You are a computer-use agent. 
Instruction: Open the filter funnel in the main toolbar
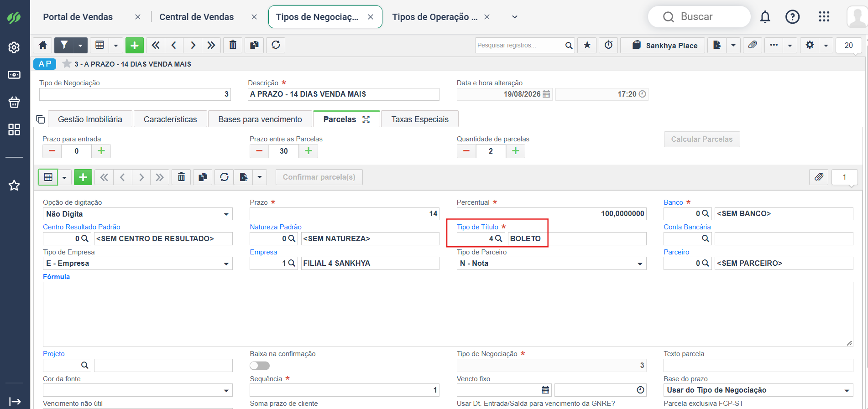point(64,45)
